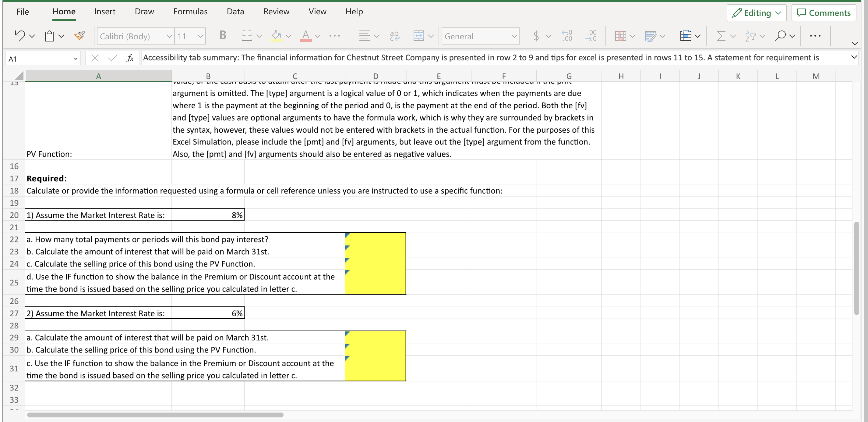Image resolution: width=868 pixels, height=422 pixels.
Task: Open the AutoSum function
Action: click(722, 36)
